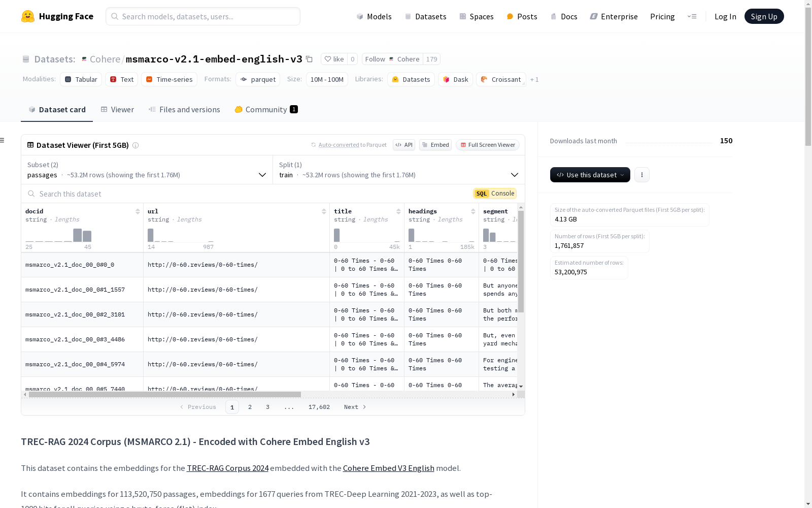This screenshot has height=508, width=812.
Task: Click the Cohere organization avatar icon
Action: pos(84,59)
